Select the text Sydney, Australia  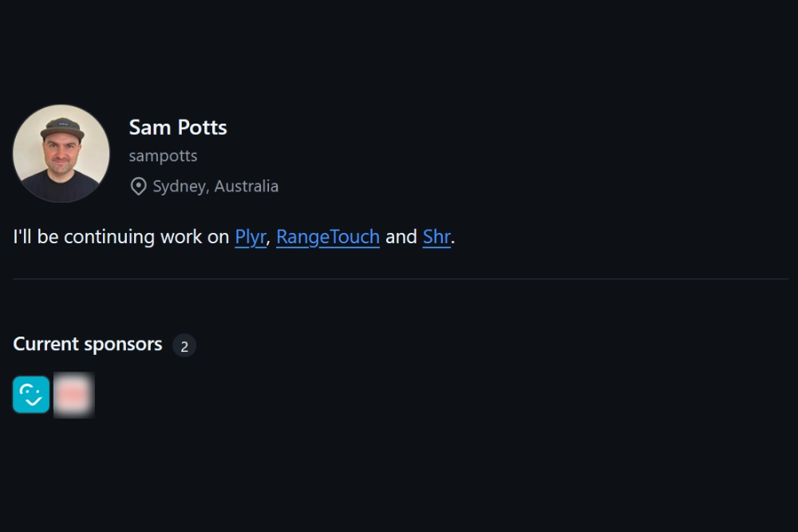click(215, 186)
